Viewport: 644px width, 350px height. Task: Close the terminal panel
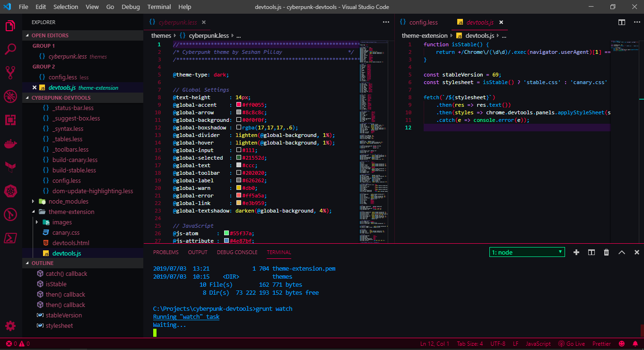click(x=636, y=252)
